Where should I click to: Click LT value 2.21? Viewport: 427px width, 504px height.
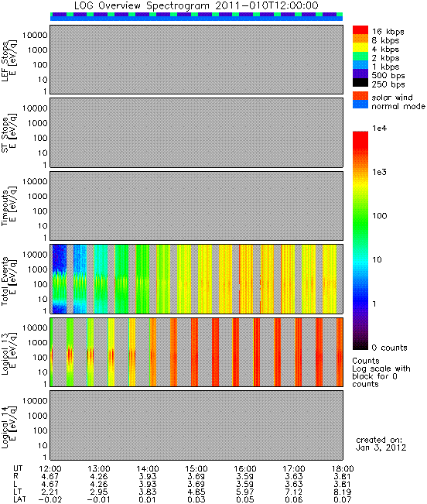tap(50, 492)
